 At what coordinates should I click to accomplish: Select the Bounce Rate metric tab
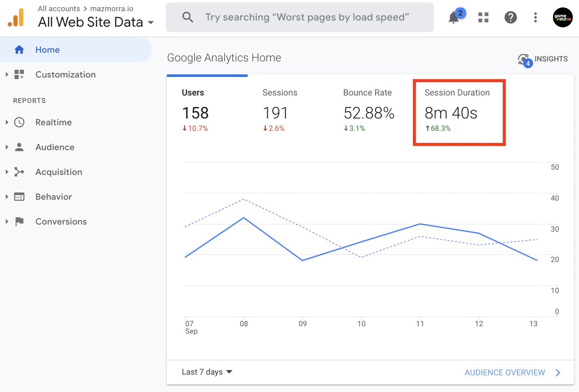(x=369, y=111)
